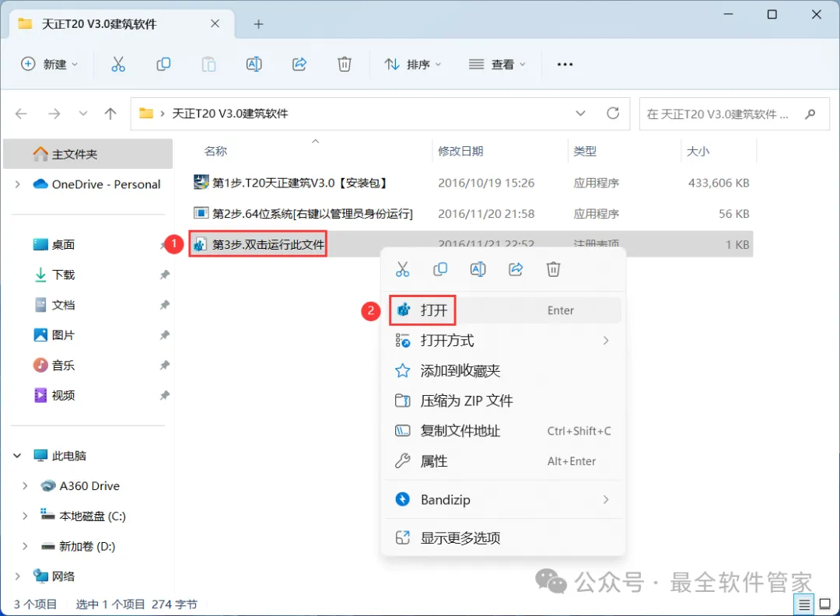
Task: Open 下载 in quick access
Action: (63, 275)
